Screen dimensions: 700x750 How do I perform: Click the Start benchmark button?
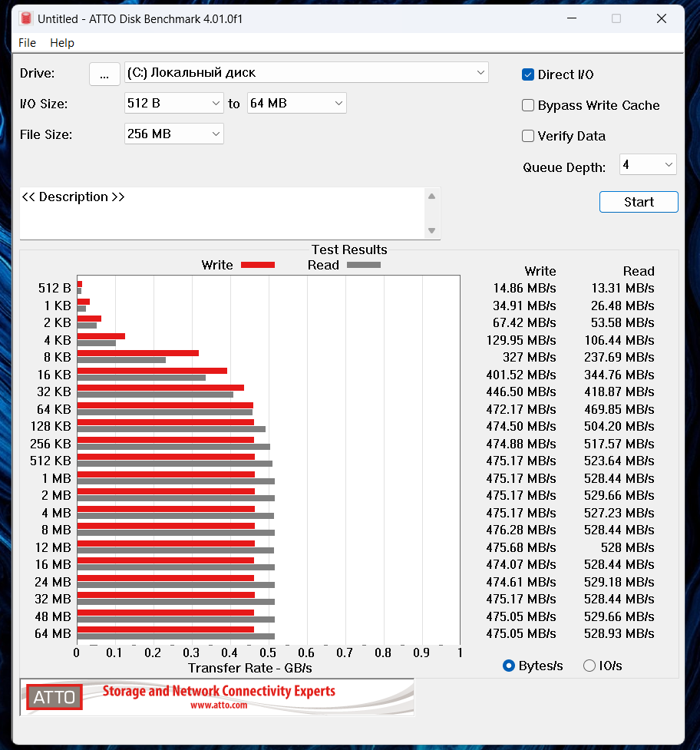click(639, 202)
